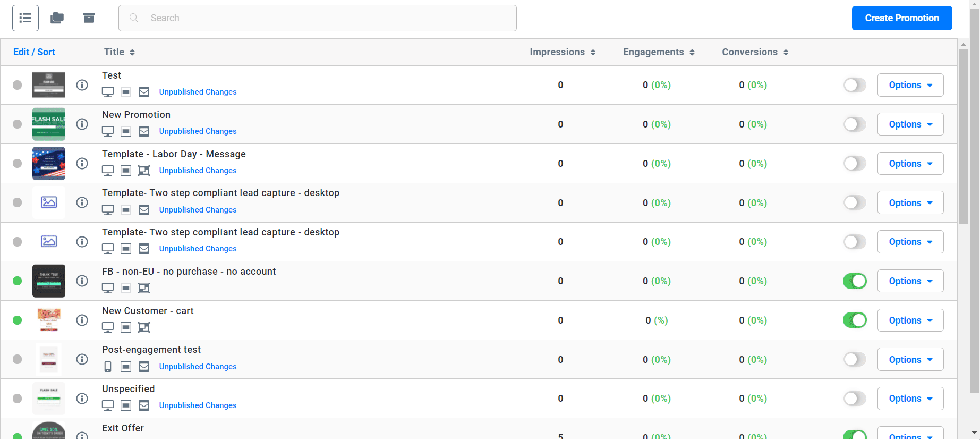This screenshot has width=980, height=440.
Task: Turn off New Customer - cart toggle
Action: 854,320
